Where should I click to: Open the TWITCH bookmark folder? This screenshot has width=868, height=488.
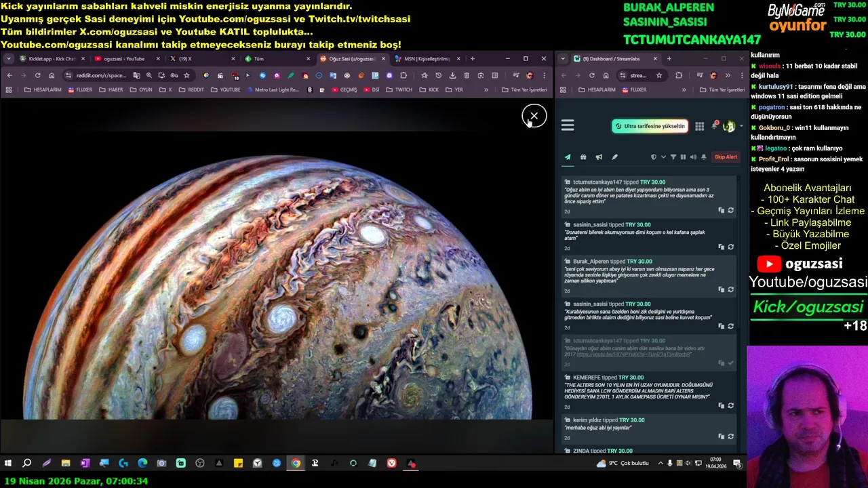399,89
